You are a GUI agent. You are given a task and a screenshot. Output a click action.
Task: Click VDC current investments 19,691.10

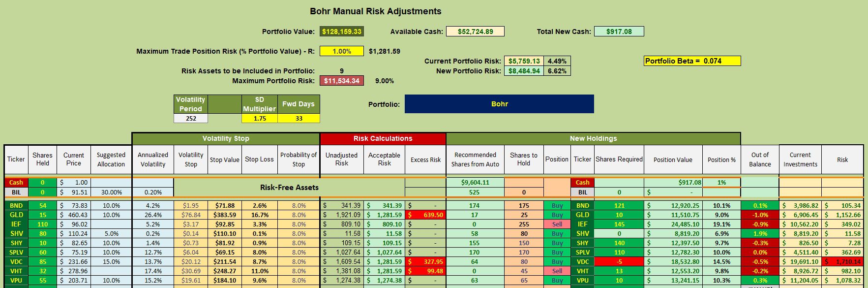tap(800, 261)
